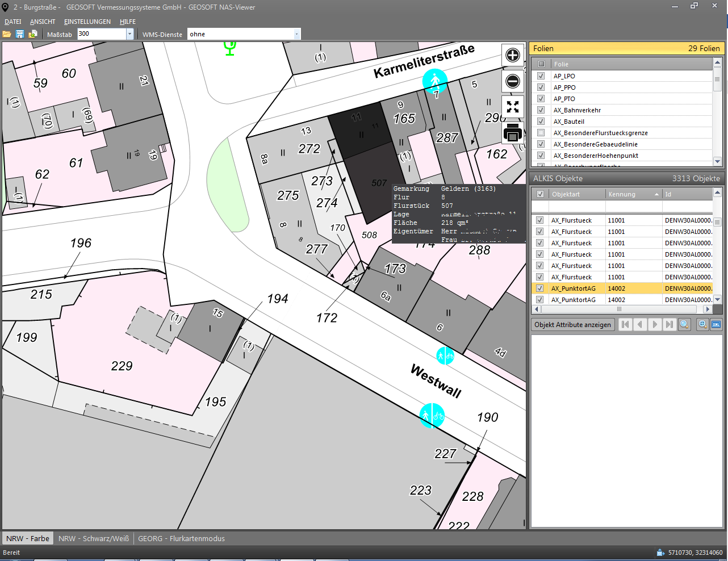This screenshot has width=728, height=561.
Task: Zoom out of the map with minus button
Action: (513, 81)
